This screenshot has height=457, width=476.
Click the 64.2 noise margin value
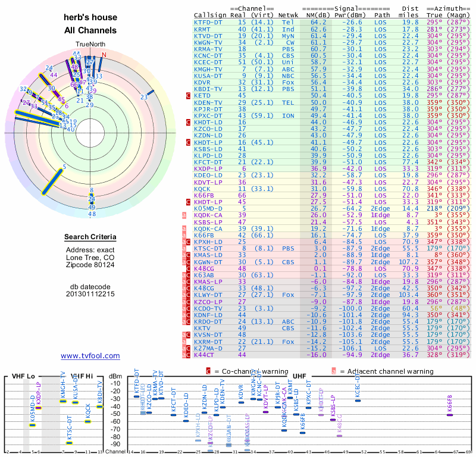[x=318, y=23]
